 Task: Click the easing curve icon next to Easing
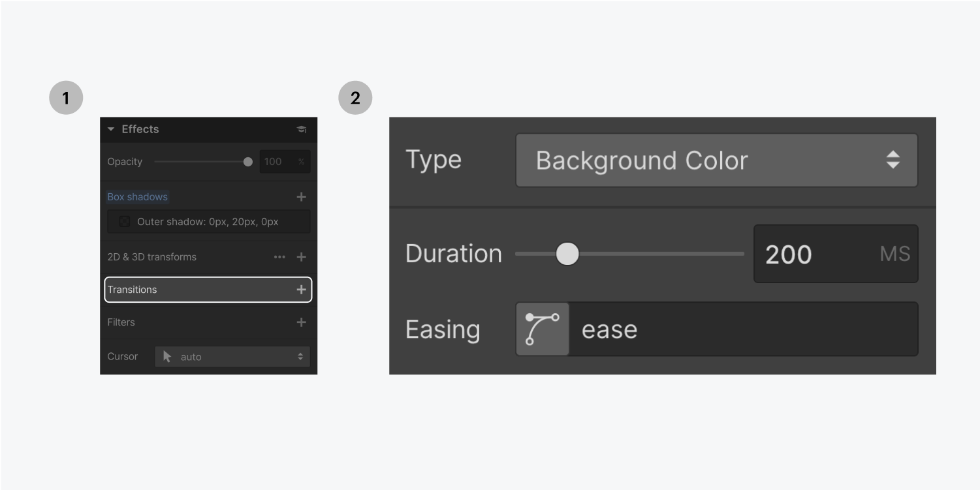542,329
